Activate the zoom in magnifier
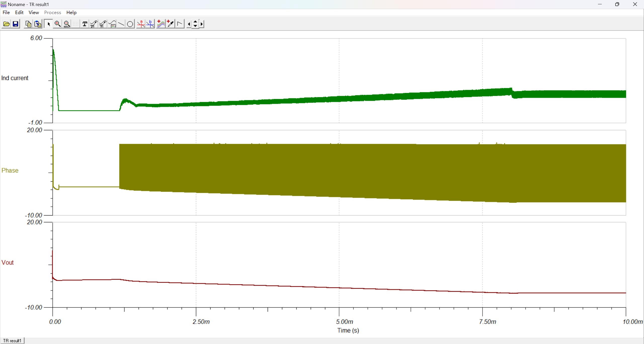The image size is (644, 344). point(58,24)
